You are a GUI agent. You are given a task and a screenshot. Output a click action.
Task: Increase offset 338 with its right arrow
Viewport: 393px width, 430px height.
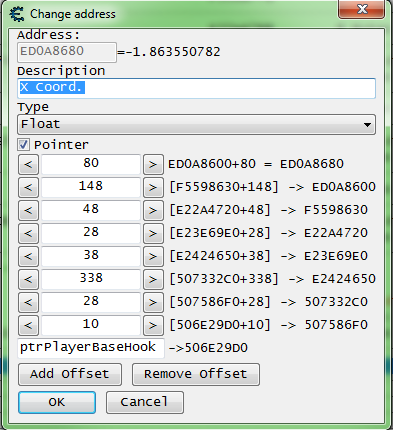[153, 279]
